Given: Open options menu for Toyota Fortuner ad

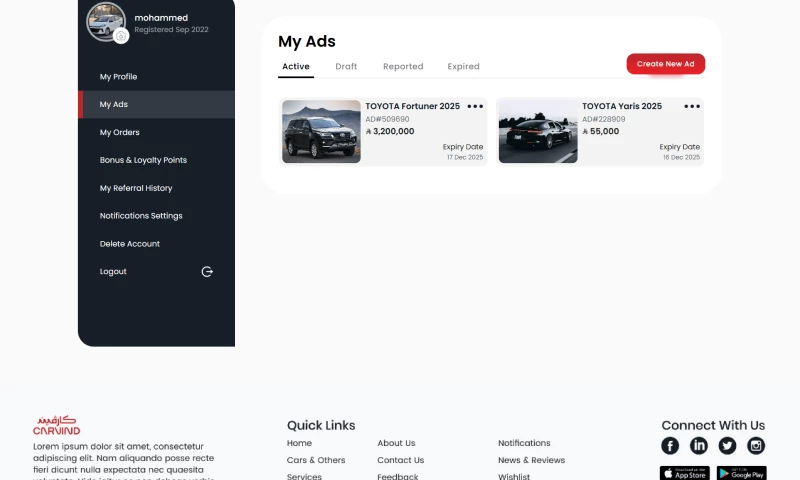Looking at the screenshot, I should coord(475,106).
